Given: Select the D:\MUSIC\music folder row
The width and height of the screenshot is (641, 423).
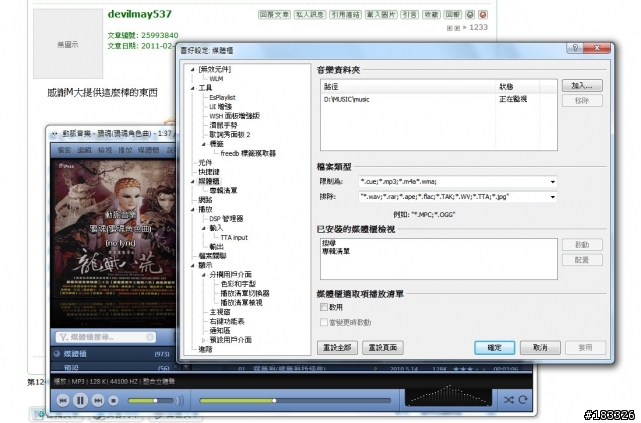Looking at the screenshot, I should 438,99.
